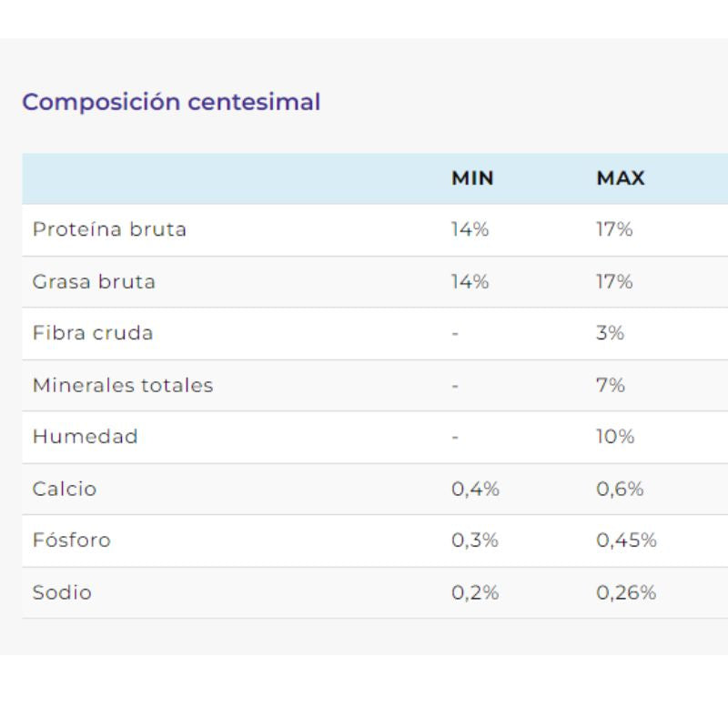The height and width of the screenshot is (728, 728).
Task: Click the 7% Minerales totales maximum
Action: pos(610,385)
